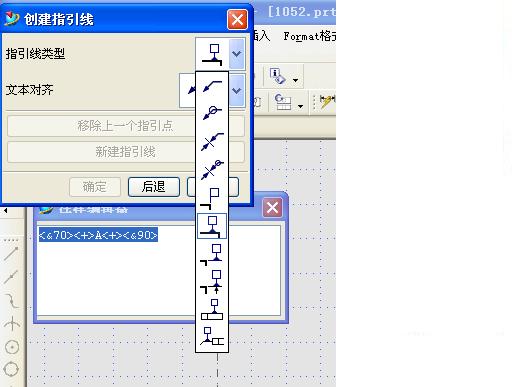The width and height of the screenshot is (512, 387).
Task: Click the information object toolbar icon
Action: [x=277, y=76]
